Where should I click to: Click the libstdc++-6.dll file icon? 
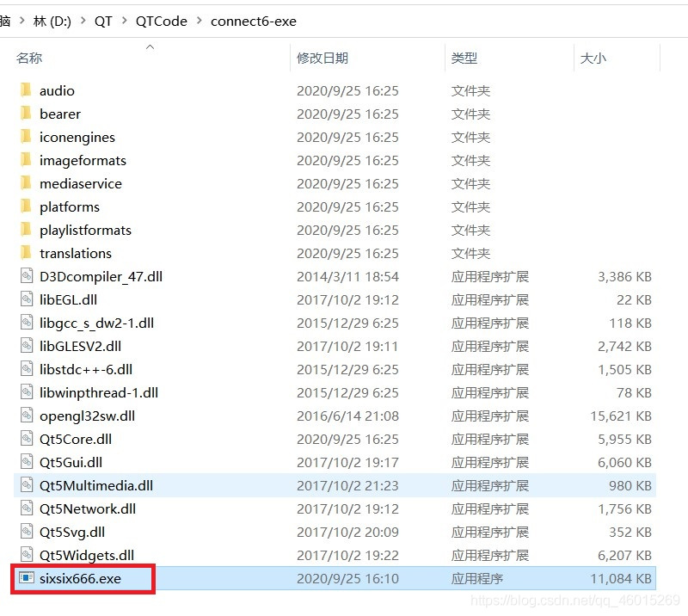point(27,369)
